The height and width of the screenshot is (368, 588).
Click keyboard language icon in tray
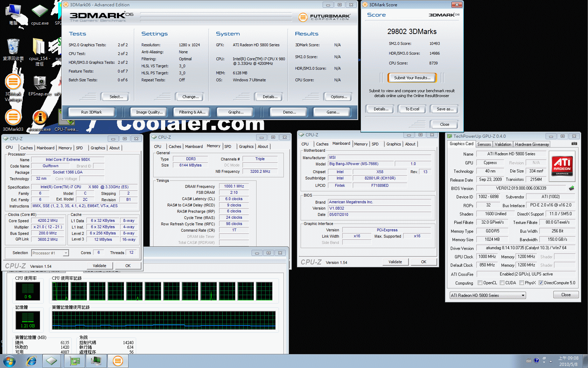point(529,361)
